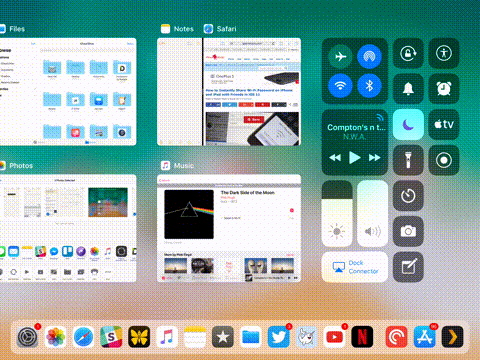The image size is (480, 360).
Task: Open the Notes app in the dock
Action: coord(195,337)
